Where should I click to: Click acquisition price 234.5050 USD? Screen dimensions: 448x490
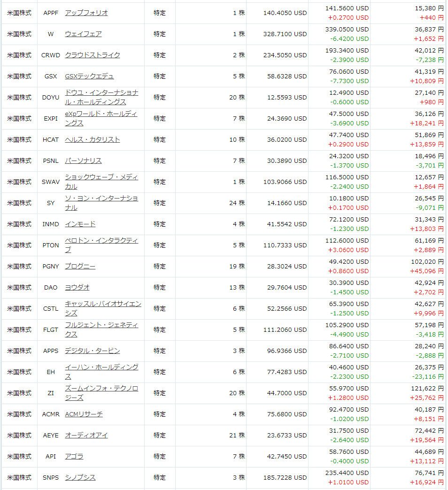(x=285, y=55)
